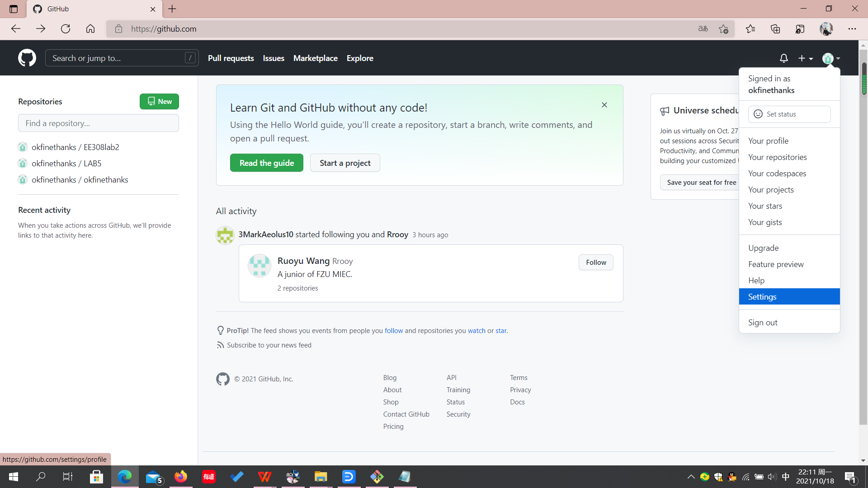Click Ruoyu Wang's avatar thumbnail
Screen dimensions: 868x488
pos(259,266)
